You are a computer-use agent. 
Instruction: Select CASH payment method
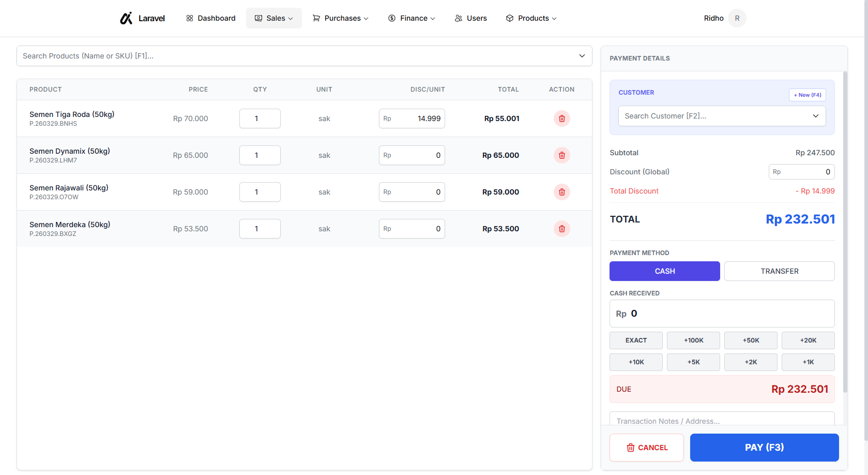tap(665, 271)
